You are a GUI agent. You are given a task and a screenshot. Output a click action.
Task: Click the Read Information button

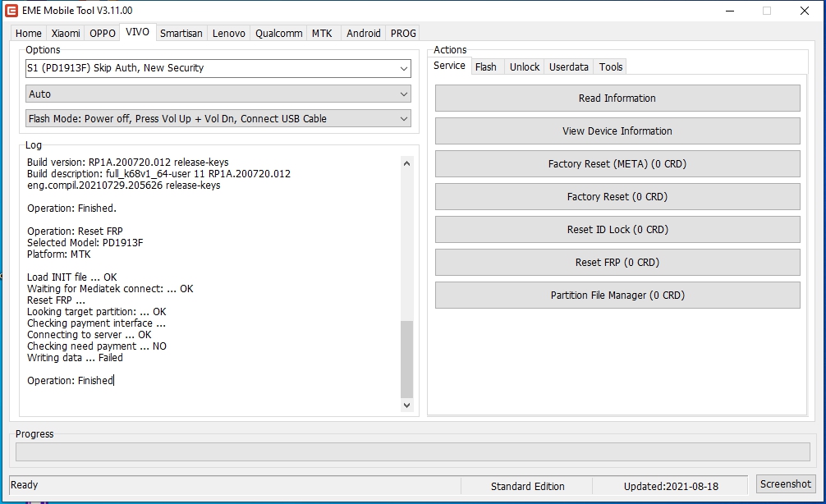point(617,98)
